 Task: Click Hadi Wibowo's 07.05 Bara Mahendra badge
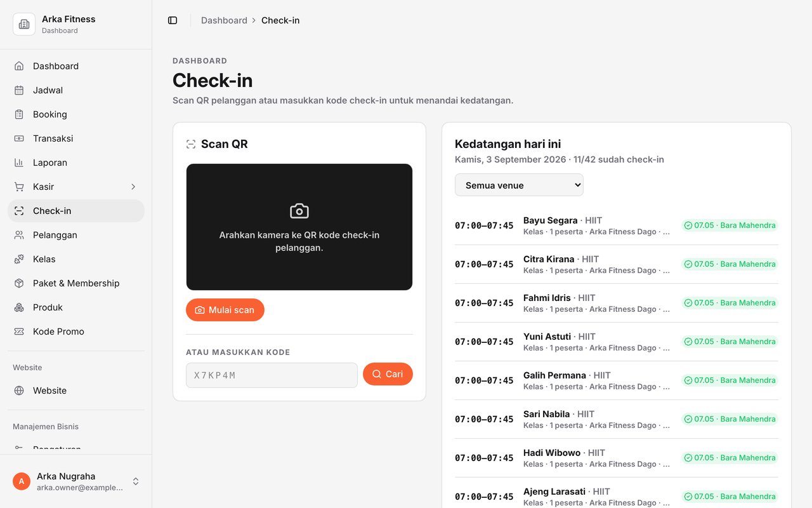730,458
